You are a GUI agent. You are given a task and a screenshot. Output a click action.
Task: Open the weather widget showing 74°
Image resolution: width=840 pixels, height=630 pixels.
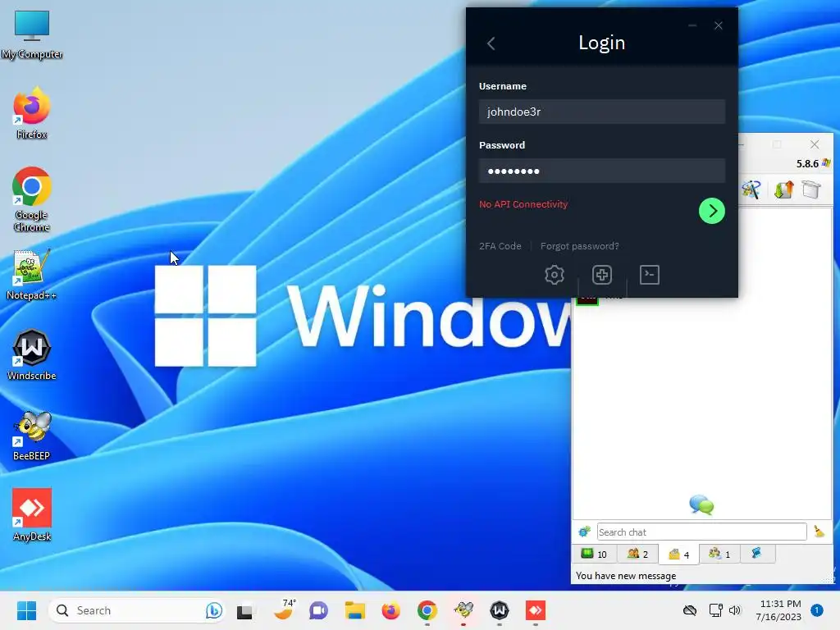tap(283, 609)
